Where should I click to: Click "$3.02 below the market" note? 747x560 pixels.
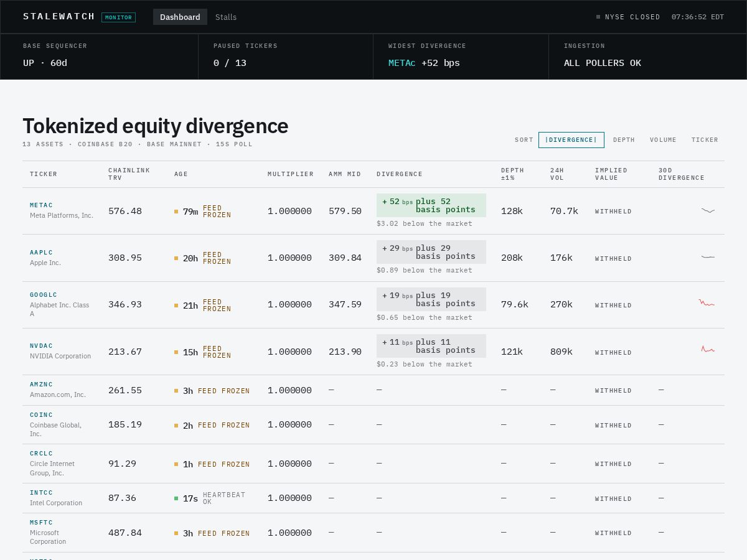point(425,223)
